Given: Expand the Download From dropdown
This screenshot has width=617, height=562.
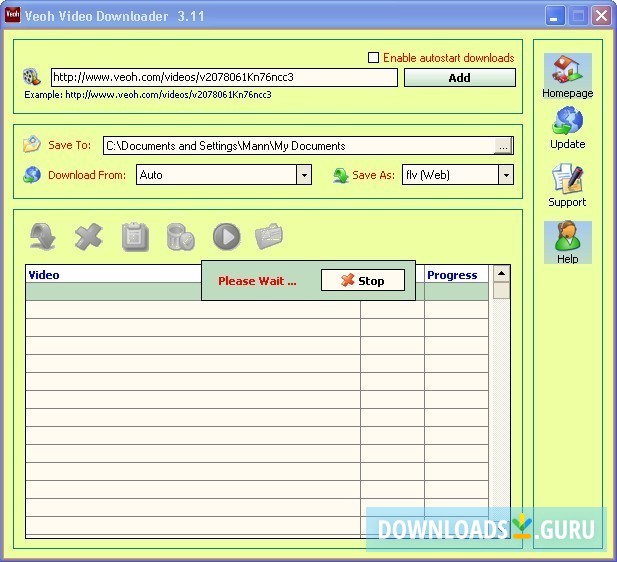Looking at the screenshot, I should click(x=304, y=175).
